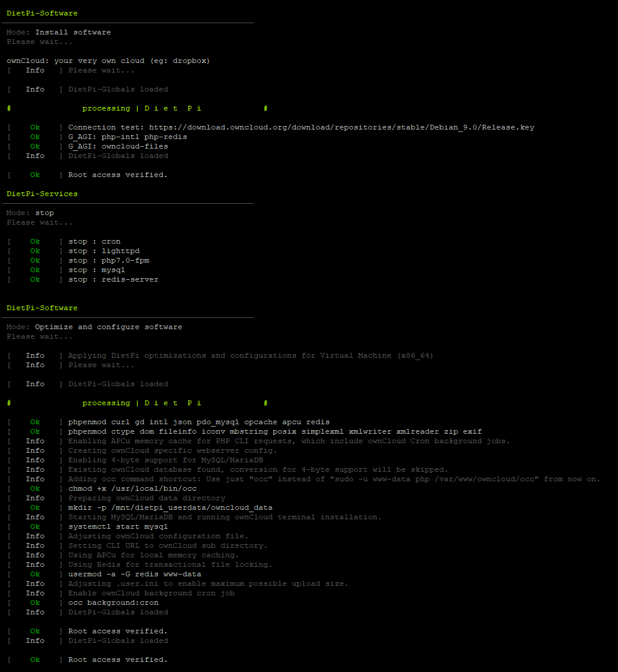Click the Ok status beside 'stop : cron'

[x=35, y=242]
